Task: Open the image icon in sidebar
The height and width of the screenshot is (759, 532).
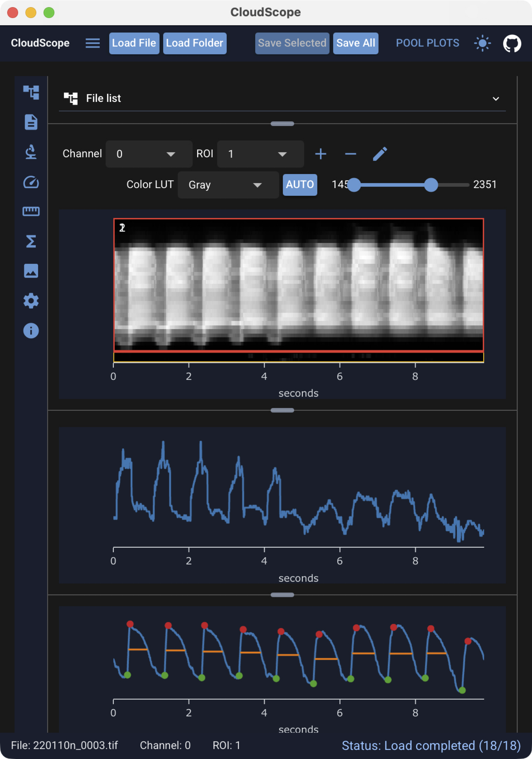Action: coord(31,271)
